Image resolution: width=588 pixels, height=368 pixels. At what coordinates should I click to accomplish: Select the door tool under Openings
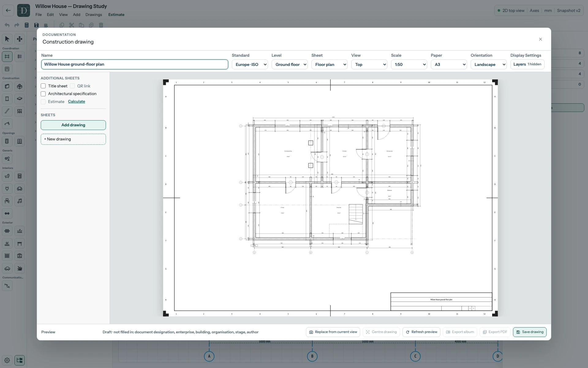tap(7, 141)
